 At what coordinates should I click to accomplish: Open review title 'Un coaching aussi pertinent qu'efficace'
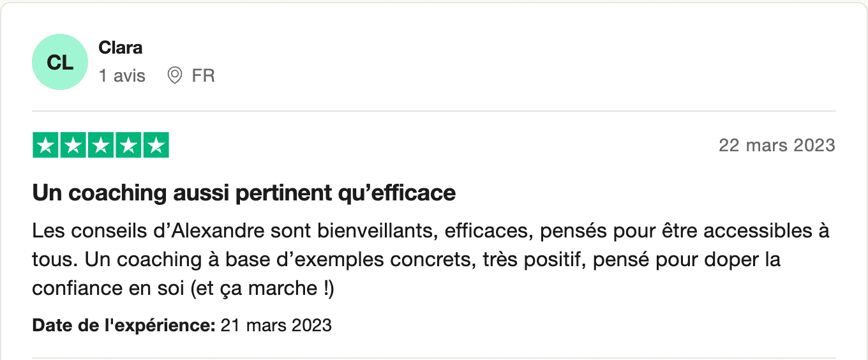[x=244, y=193]
